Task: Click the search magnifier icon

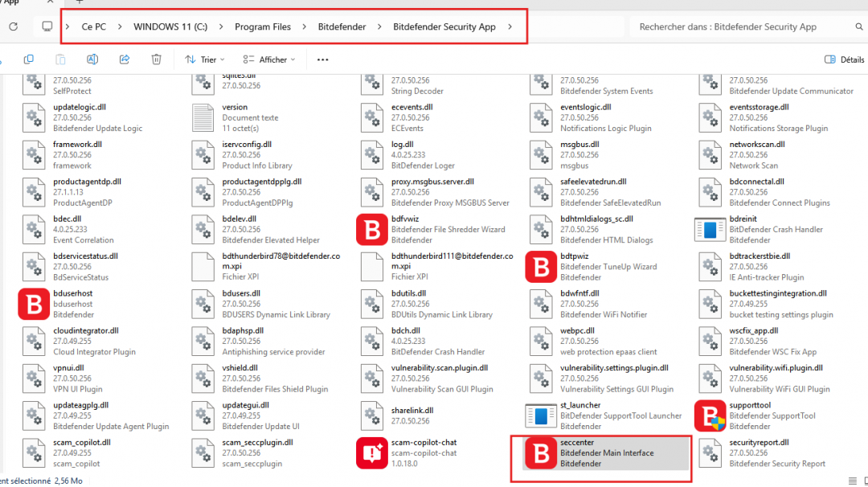Action: point(859,27)
